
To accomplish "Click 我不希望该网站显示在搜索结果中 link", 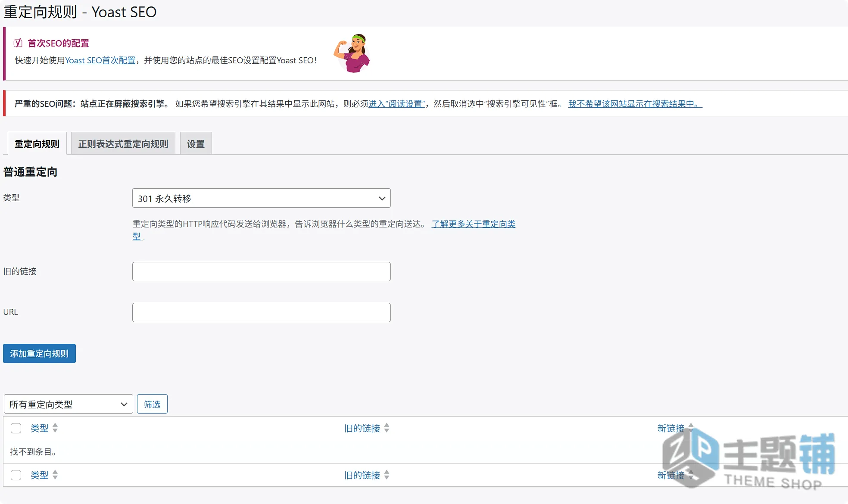I will (635, 104).
